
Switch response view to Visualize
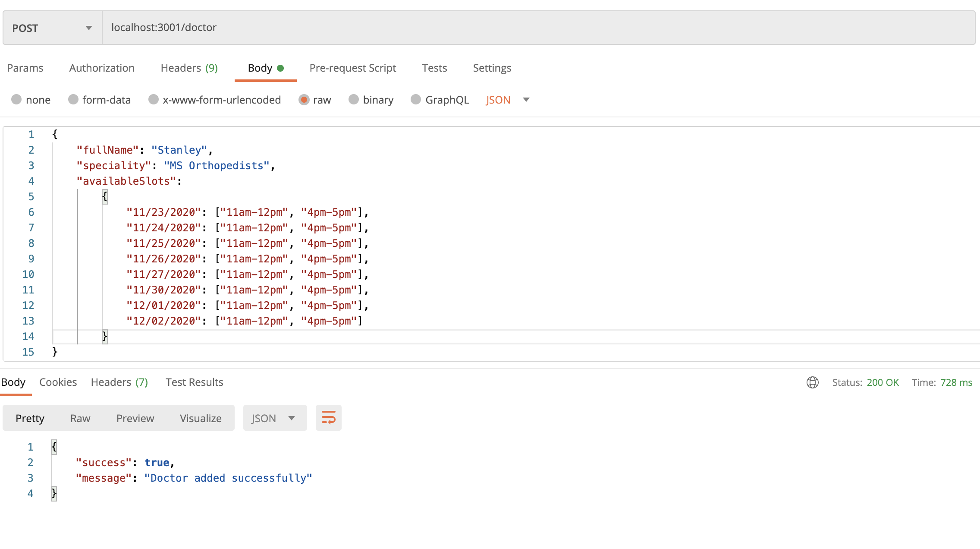201,418
